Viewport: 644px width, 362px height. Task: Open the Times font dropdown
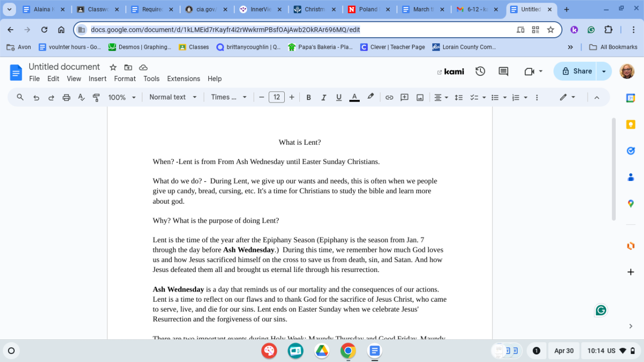pyautogui.click(x=229, y=98)
